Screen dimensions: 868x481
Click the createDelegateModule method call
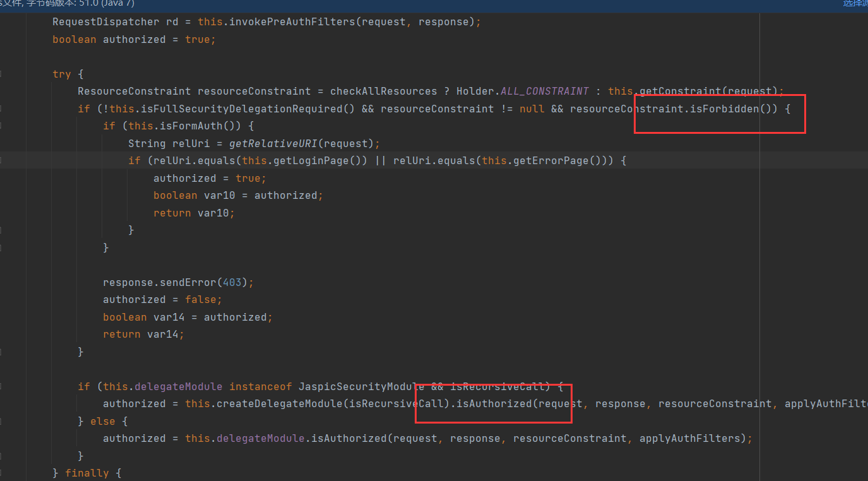(x=279, y=403)
